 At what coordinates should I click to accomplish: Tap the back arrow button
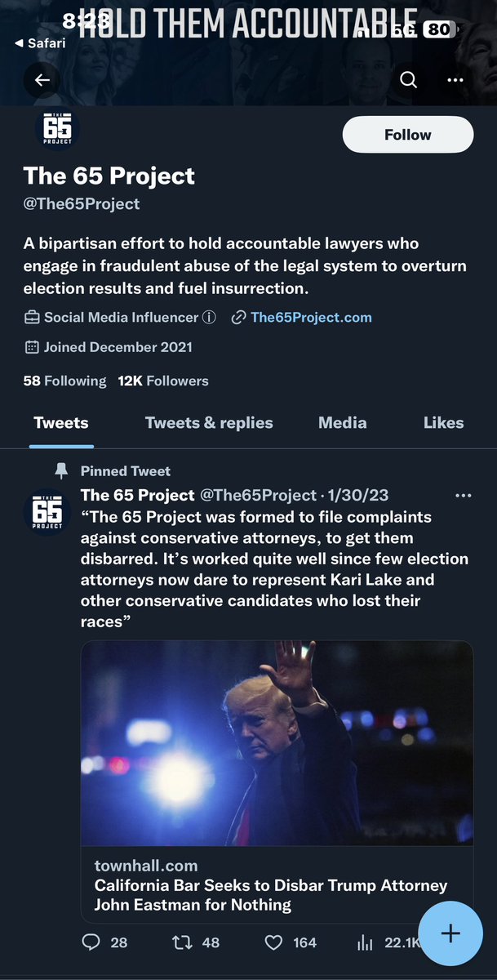click(42, 80)
